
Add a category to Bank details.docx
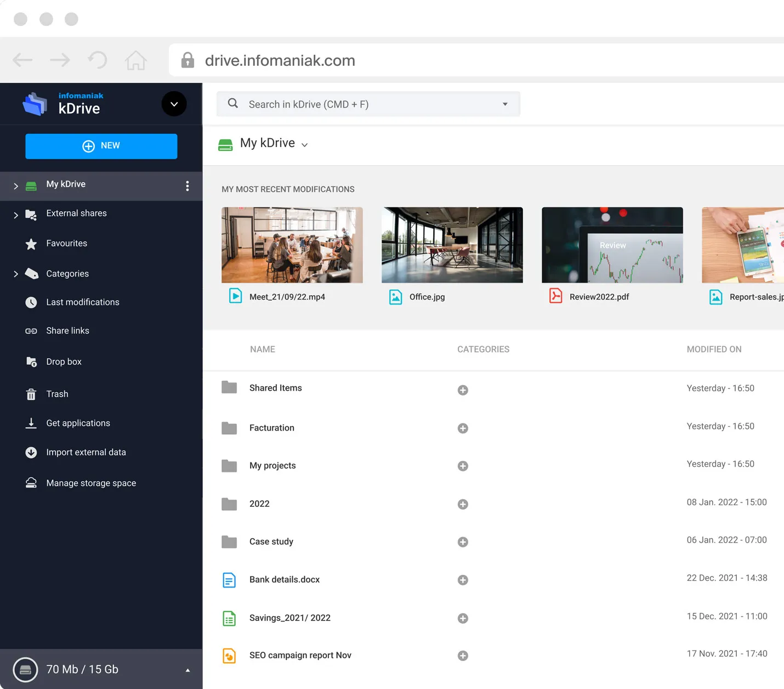point(463,580)
